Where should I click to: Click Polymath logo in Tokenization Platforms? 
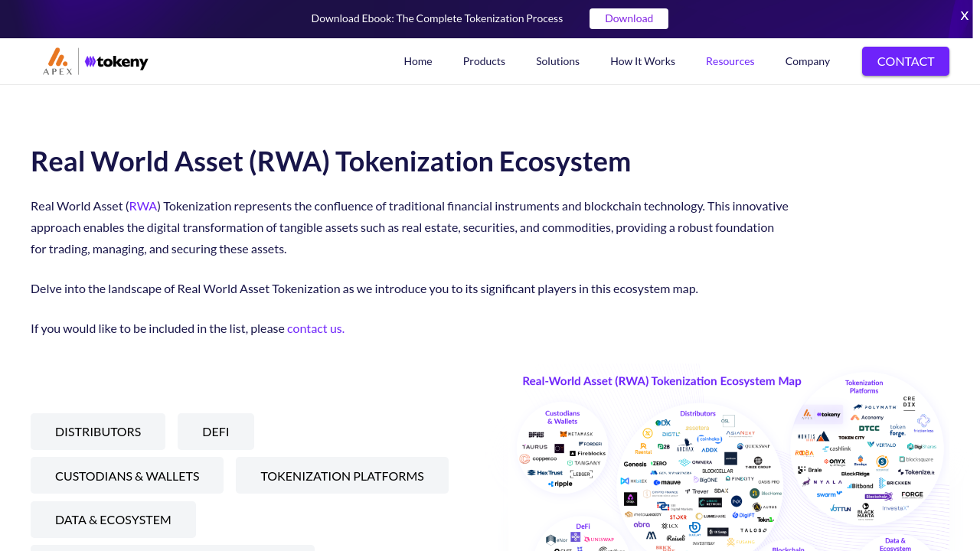(x=875, y=407)
